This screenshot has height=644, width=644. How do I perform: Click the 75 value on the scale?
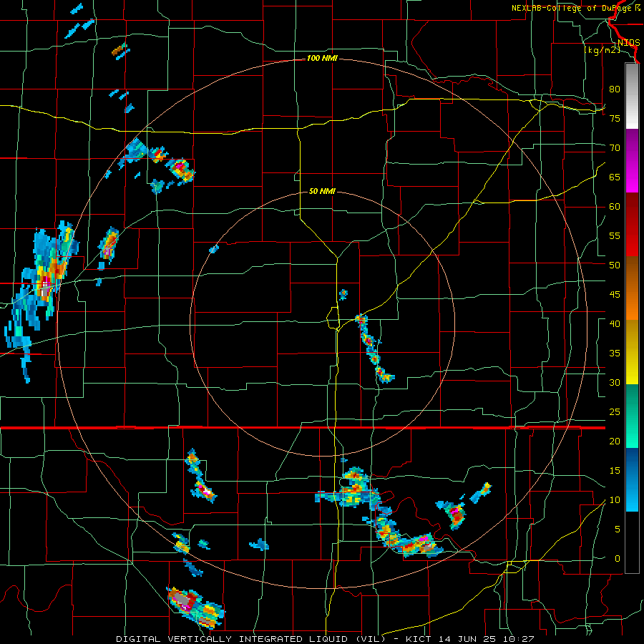615,118
